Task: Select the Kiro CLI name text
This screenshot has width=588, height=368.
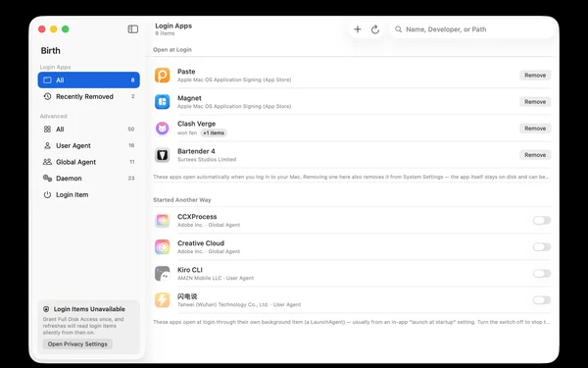Action: pyautogui.click(x=190, y=270)
